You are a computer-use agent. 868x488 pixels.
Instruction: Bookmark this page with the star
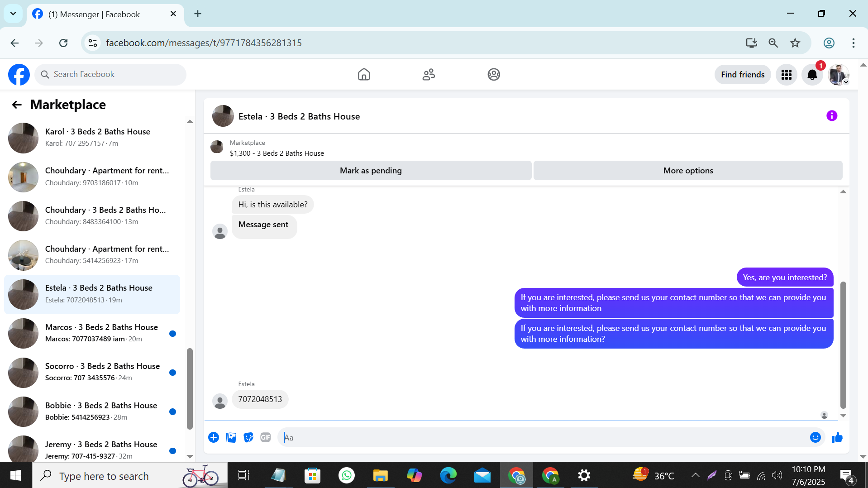[795, 43]
